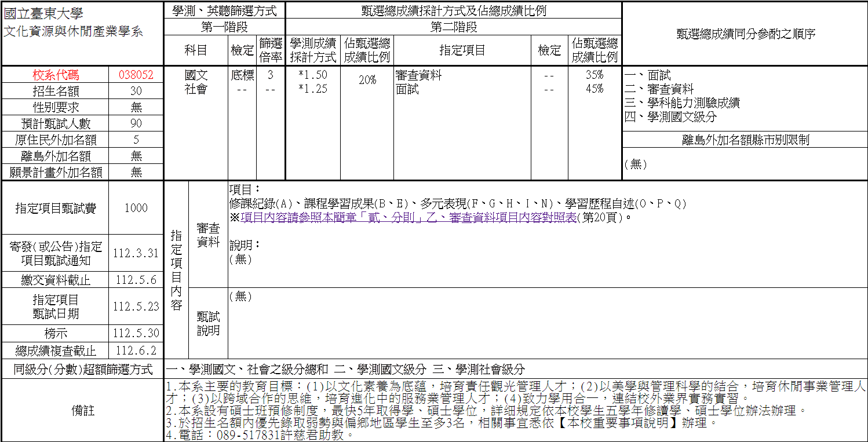Click the 篩選倍率 column header
Viewport: 868px width, 442px height.
271,50
